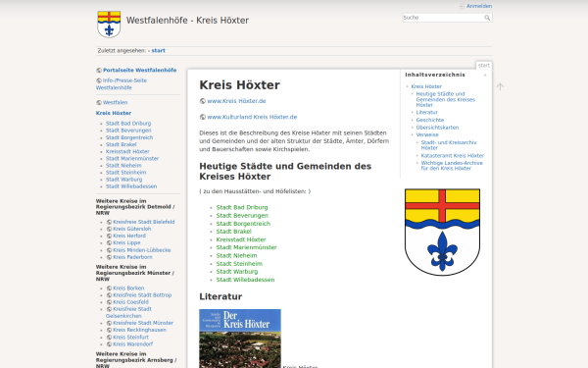588x368 pixels.
Task: Open Stadt Nieheim in sidebar
Action: click(x=123, y=166)
